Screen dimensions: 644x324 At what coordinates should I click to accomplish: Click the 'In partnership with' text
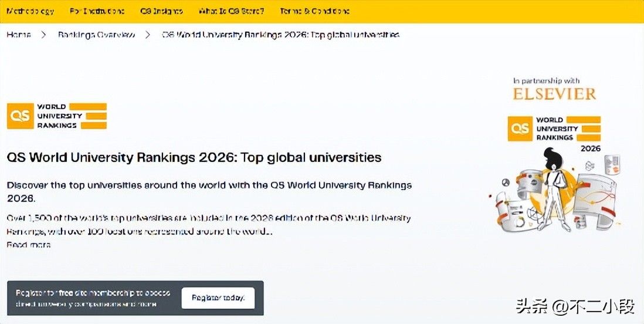546,80
